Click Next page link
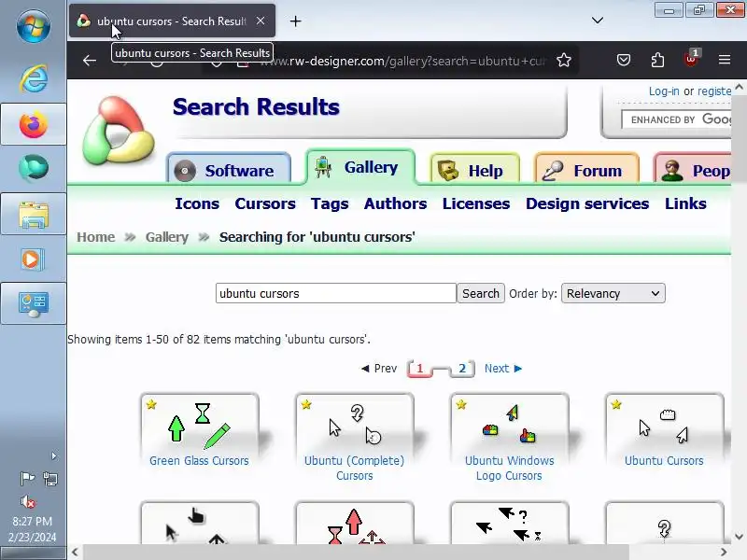 point(503,369)
